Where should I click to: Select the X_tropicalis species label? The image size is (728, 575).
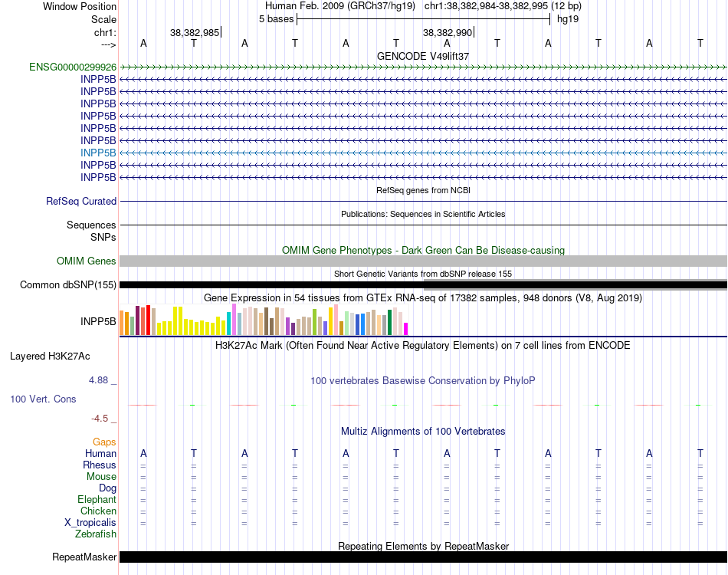pyautogui.click(x=90, y=523)
